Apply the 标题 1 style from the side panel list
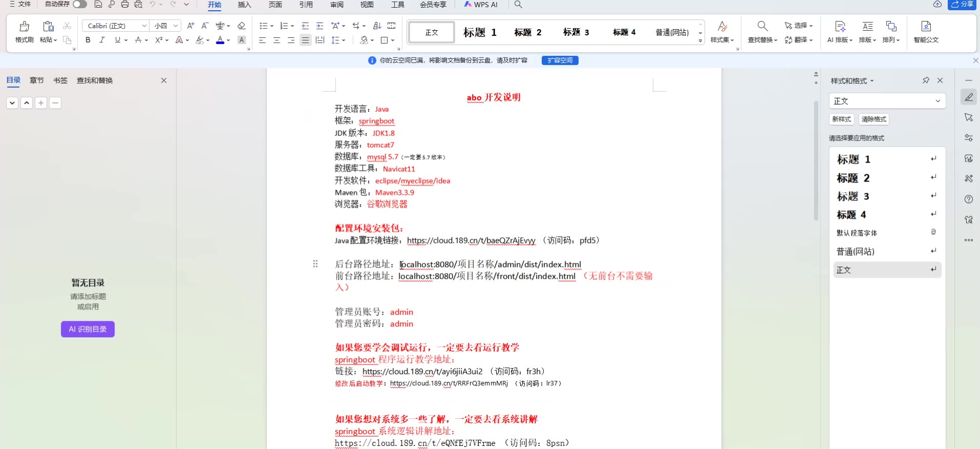The image size is (980, 449). click(887, 159)
